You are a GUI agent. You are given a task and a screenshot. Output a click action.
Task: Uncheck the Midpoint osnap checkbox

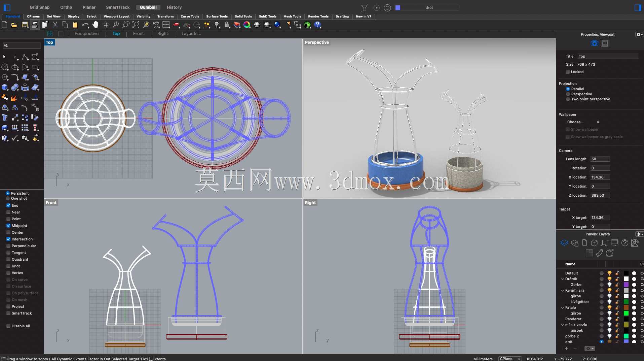tap(8, 226)
